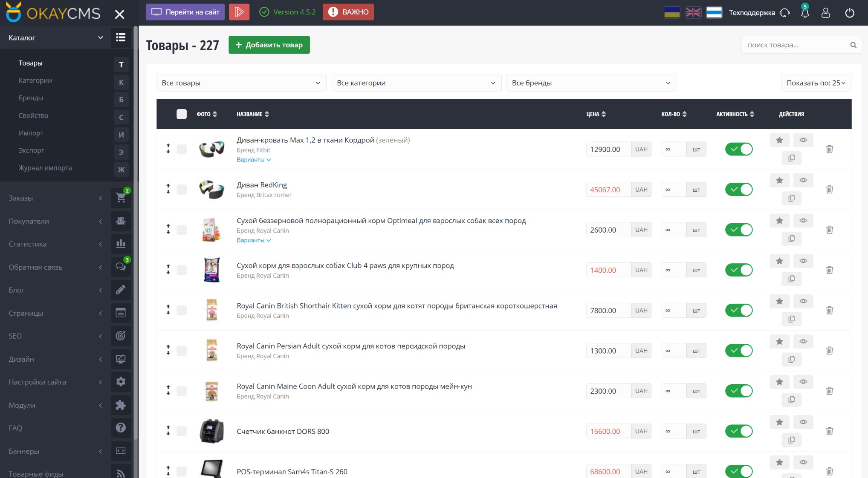Duplicate the Счетчик банкнот DORS 800 product
This screenshot has width=868, height=478.
click(x=791, y=440)
